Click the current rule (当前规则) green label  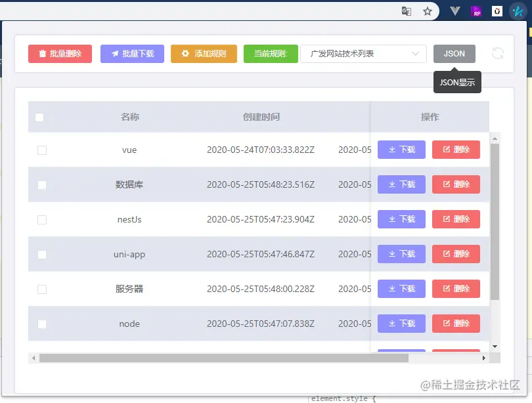point(271,54)
